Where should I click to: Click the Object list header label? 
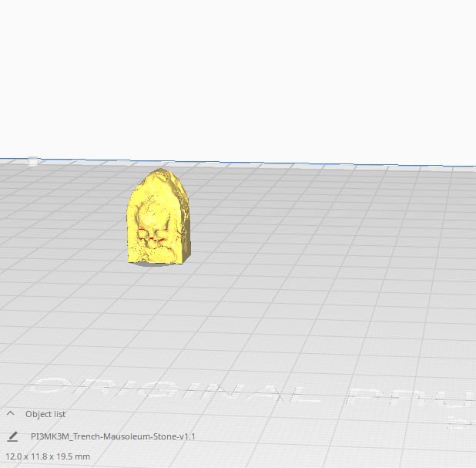coord(45,414)
